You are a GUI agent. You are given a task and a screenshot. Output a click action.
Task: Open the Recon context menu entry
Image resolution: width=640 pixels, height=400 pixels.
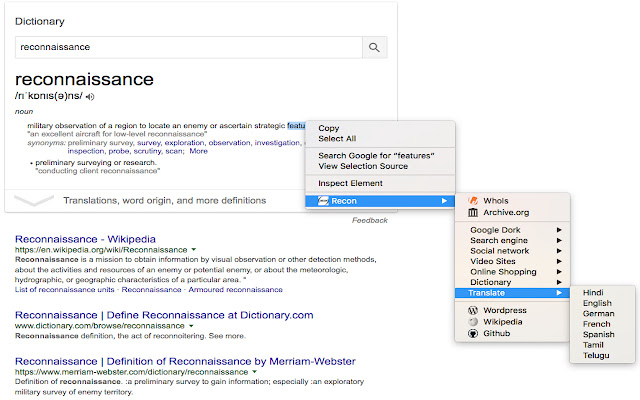point(380,201)
